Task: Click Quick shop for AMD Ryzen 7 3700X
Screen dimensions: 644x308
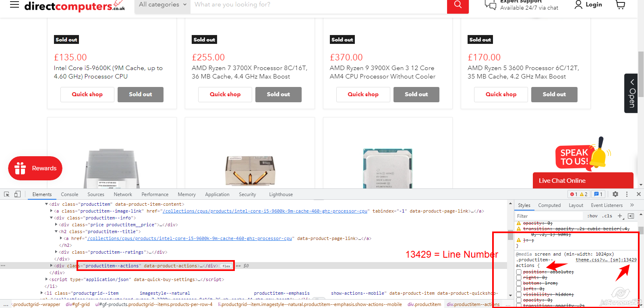Action: [x=225, y=94]
